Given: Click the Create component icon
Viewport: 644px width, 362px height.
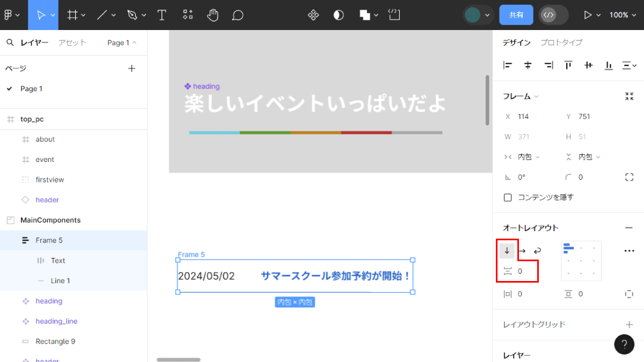Looking at the screenshot, I should (x=313, y=15).
